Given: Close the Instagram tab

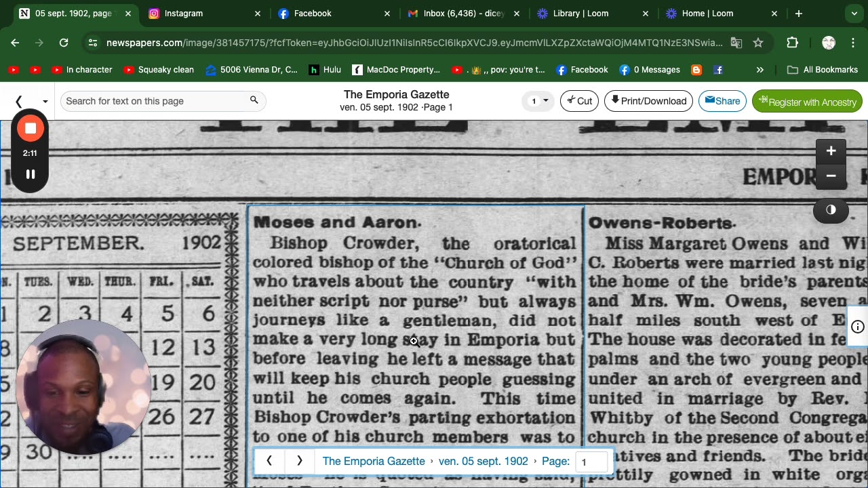Looking at the screenshot, I should click(x=258, y=14).
